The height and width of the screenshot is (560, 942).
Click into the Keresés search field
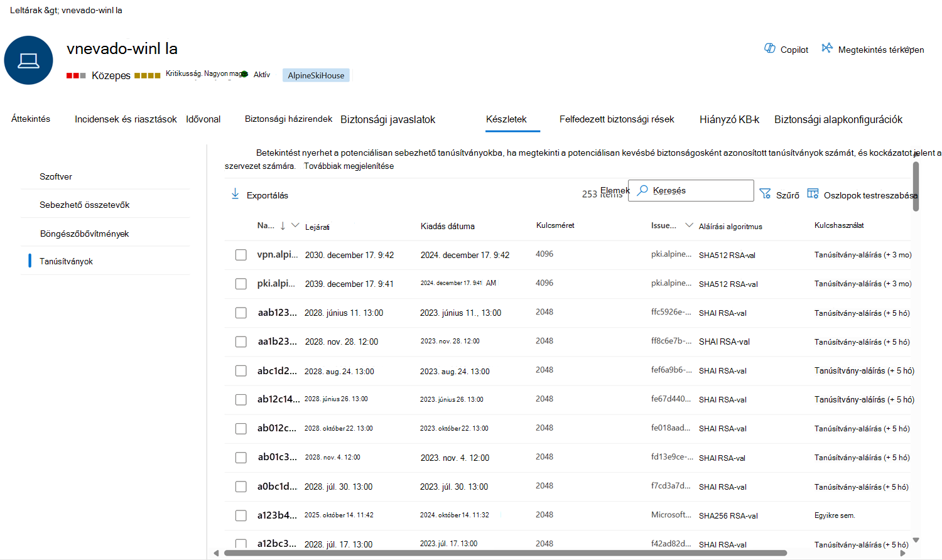691,190
